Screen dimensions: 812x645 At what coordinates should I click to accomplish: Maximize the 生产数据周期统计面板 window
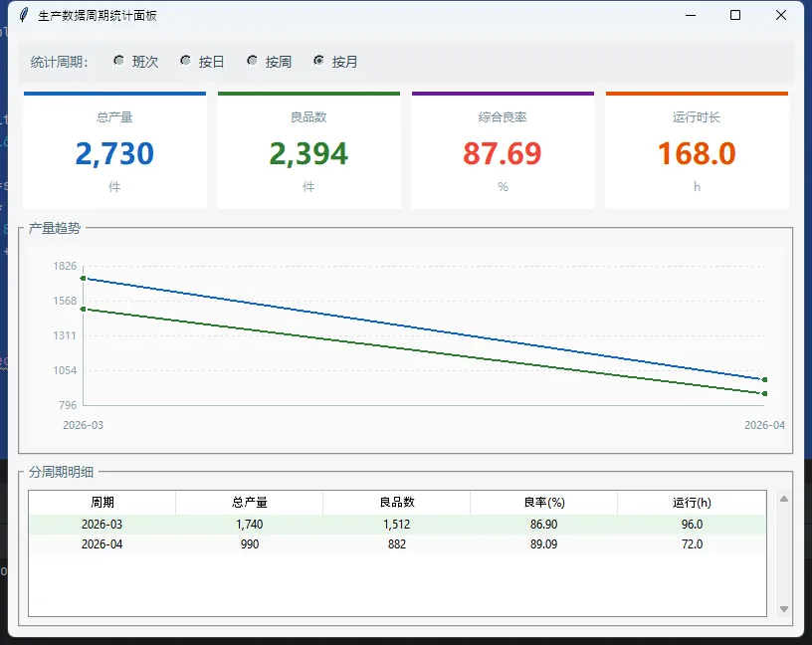[x=734, y=15]
